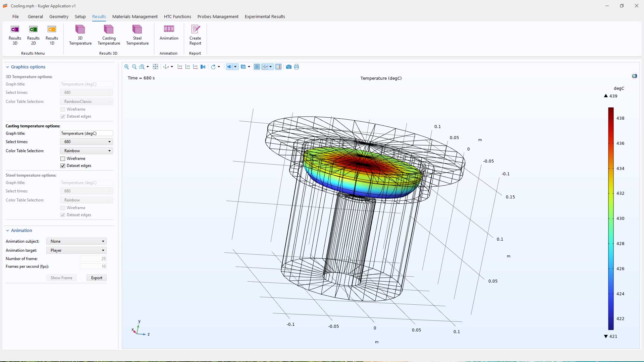Open the Experimental Results tab
644x362 pixels.
point(265,16)
